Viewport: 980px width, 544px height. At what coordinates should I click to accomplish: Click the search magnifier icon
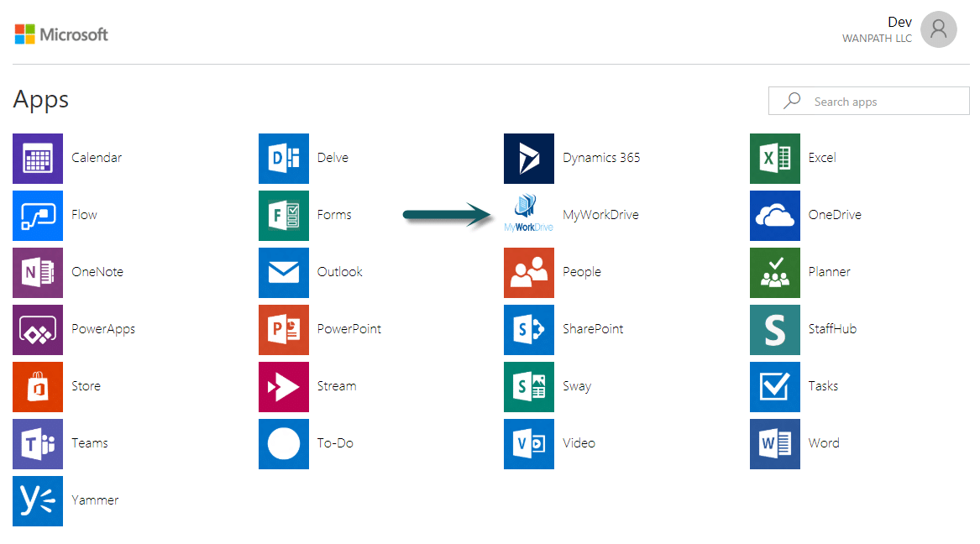tap(791, 102)
